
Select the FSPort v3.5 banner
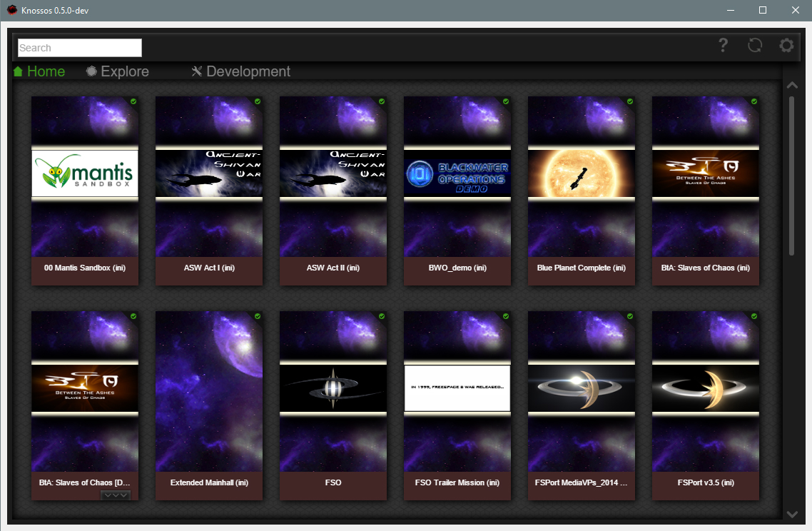click(x=706, y=388)
